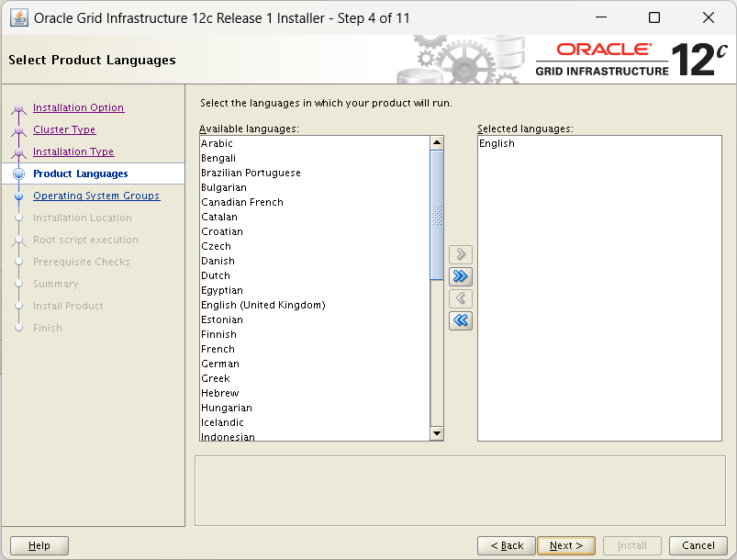Screen dimensions: 737x560
Task: Select Arabic in Available languages
Action: coord(314,143)
